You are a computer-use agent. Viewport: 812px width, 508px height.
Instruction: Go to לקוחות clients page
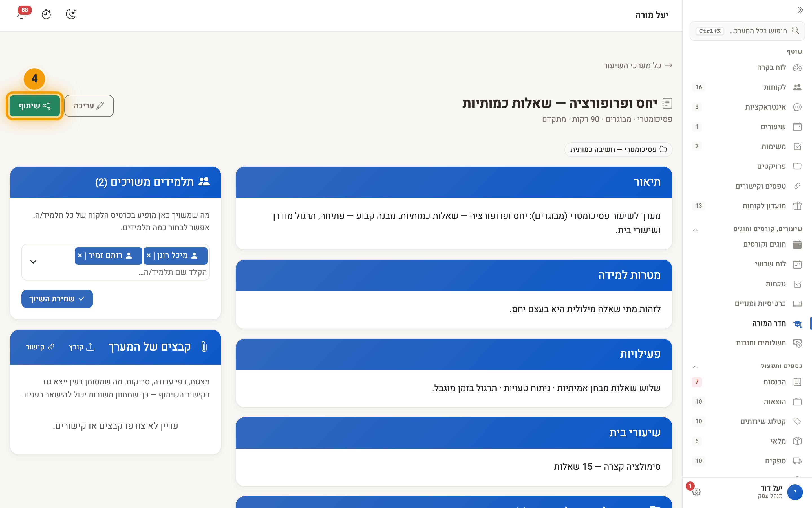coord(747,87)
